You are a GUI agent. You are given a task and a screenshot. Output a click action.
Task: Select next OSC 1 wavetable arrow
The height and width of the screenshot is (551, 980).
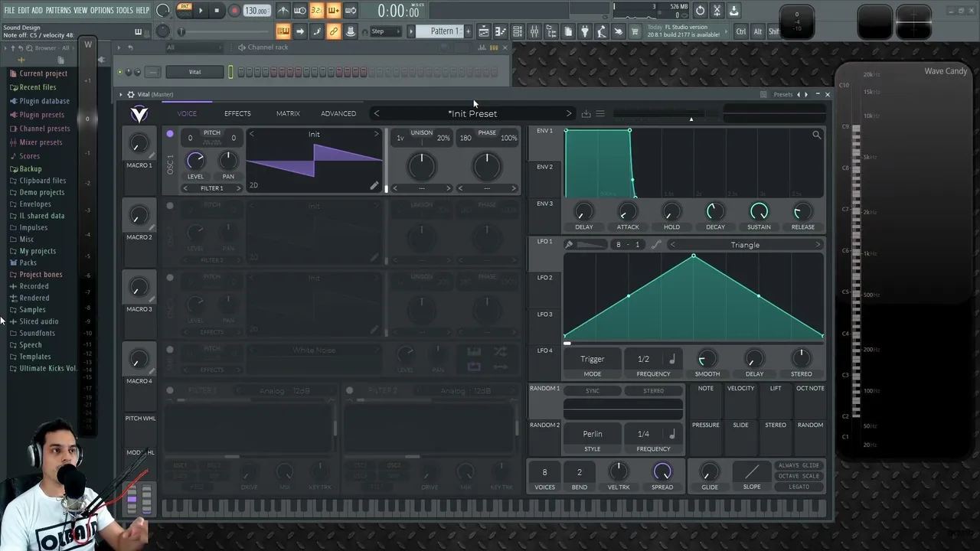(x=376, y=134)
